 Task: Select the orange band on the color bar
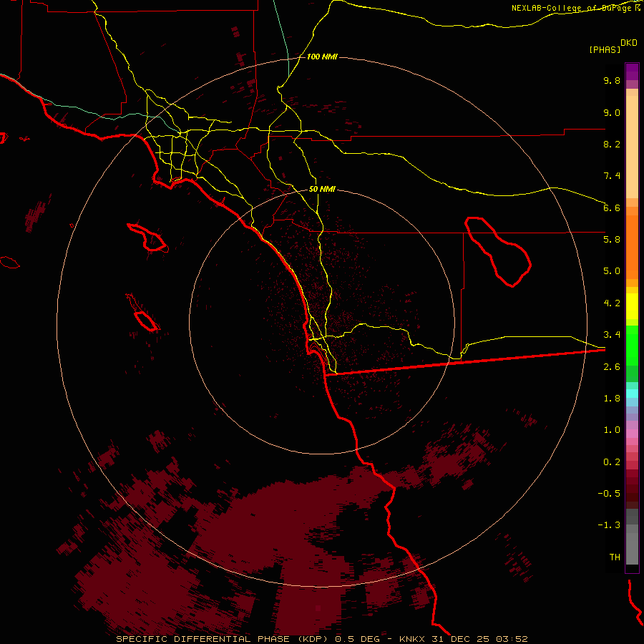coord(632,248)
